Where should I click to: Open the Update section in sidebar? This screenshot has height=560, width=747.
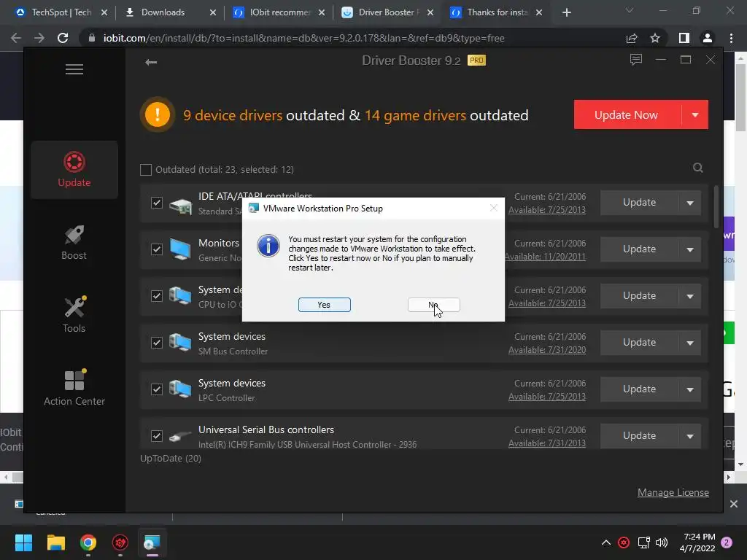[74, 169]
